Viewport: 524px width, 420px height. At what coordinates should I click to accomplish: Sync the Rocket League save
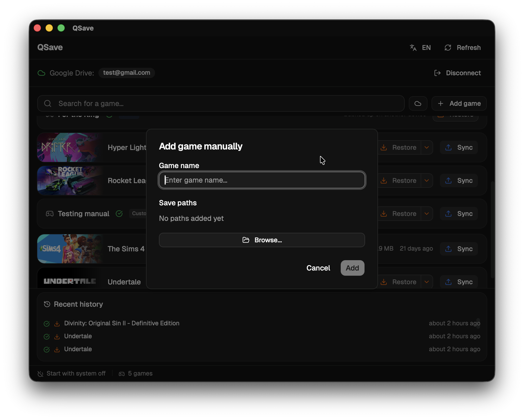pos(459,181)
